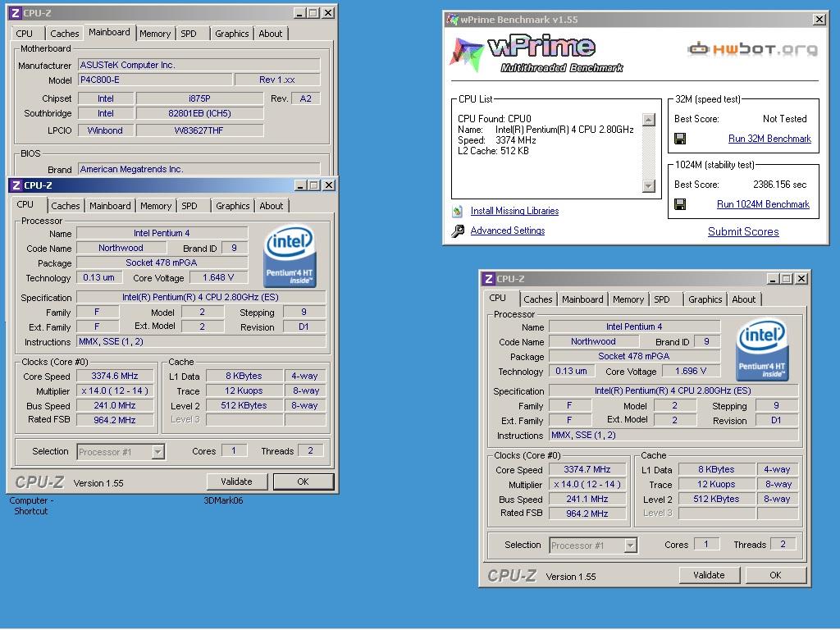Switch to Caches tab in top CPU-Z Mainboard window
The width and height of the screenshot is (840, 630).
click(64, 33)
